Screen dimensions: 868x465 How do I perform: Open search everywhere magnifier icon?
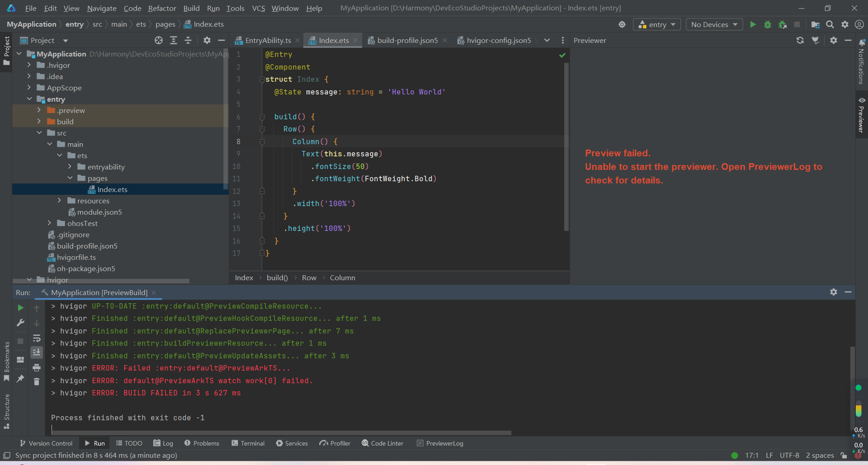tap(830, 24)
